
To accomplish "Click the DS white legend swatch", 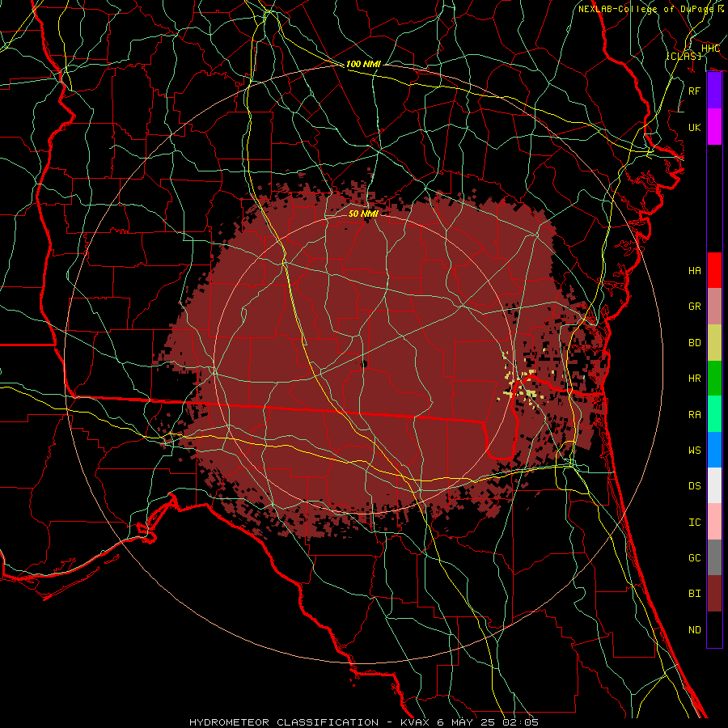I will click(714, 485).
